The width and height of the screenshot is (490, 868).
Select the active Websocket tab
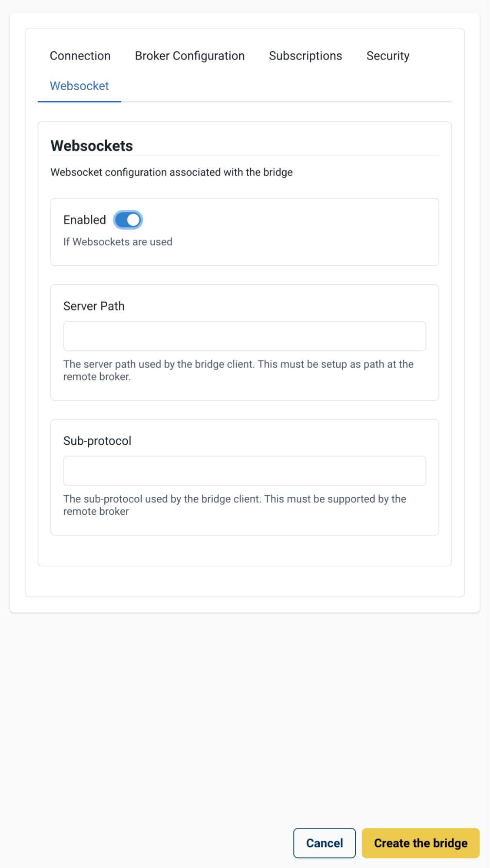[79, 86]
